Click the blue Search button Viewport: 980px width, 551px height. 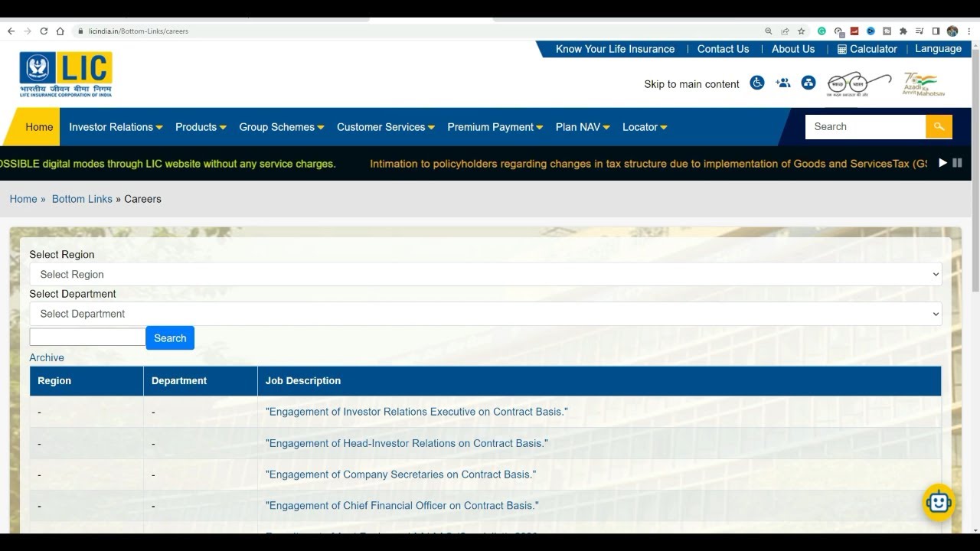[170, 337]
